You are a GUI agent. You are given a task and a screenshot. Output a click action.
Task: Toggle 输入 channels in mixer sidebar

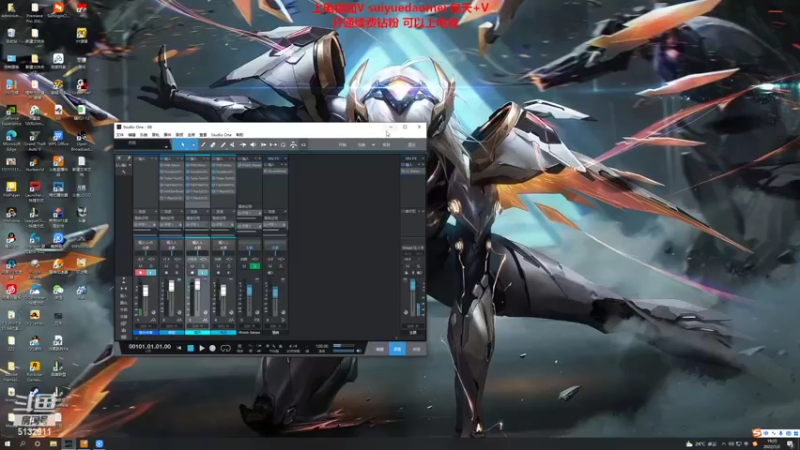(x=123, y=296)
